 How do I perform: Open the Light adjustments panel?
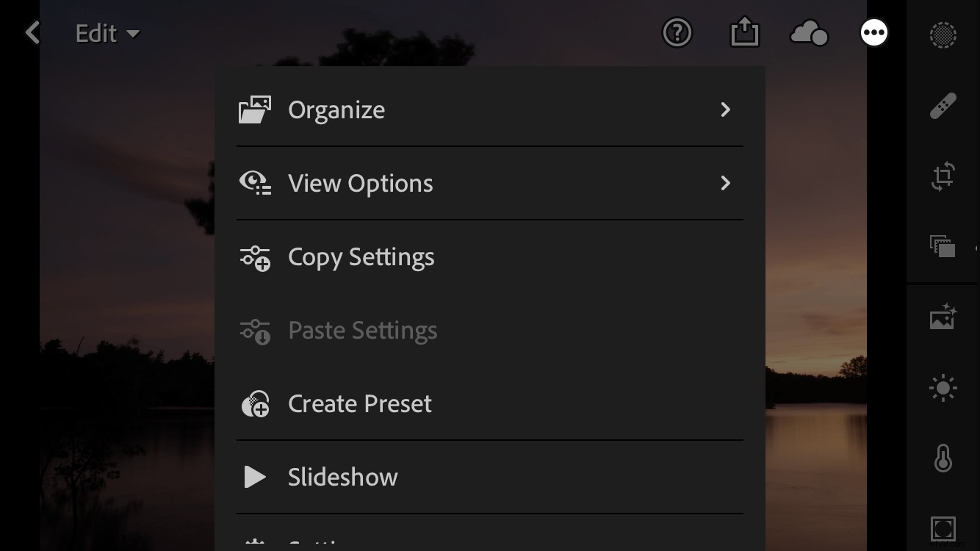tap(944, 388)
